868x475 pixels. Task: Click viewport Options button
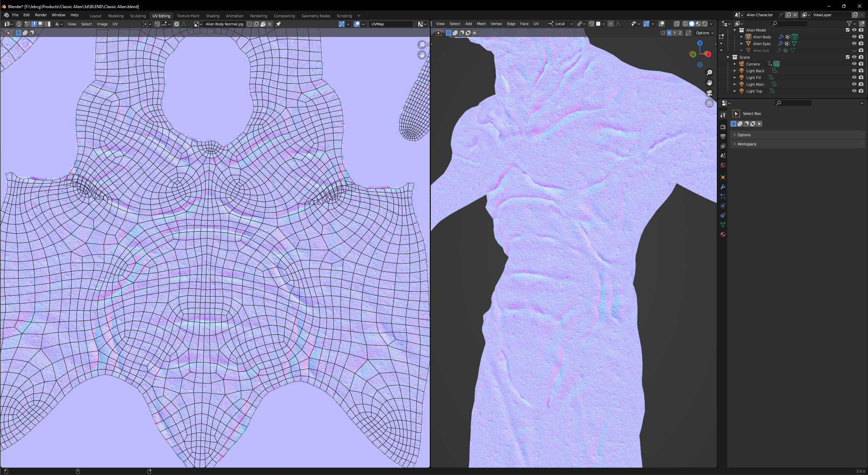coord(704,33)
